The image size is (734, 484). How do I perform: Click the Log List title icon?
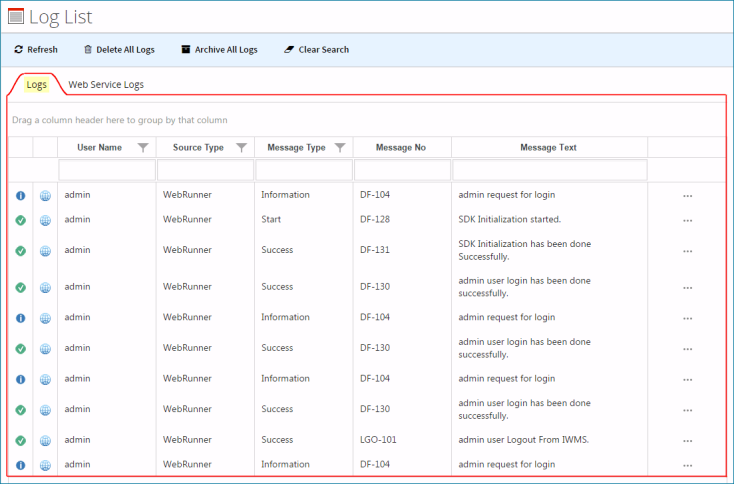[x=15, y=16]
